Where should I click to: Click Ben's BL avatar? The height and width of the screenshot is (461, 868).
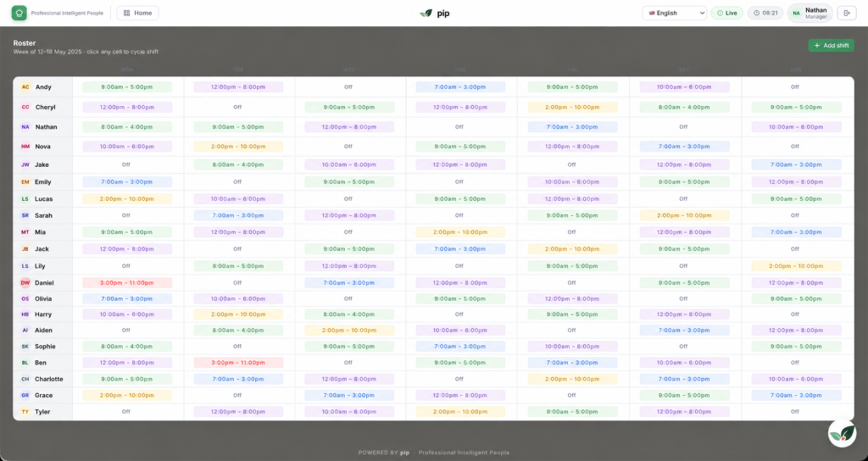25,363
